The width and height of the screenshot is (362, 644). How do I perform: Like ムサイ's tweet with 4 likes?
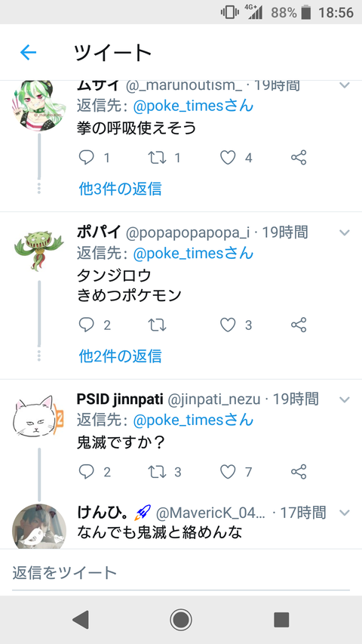coord(228,158)
